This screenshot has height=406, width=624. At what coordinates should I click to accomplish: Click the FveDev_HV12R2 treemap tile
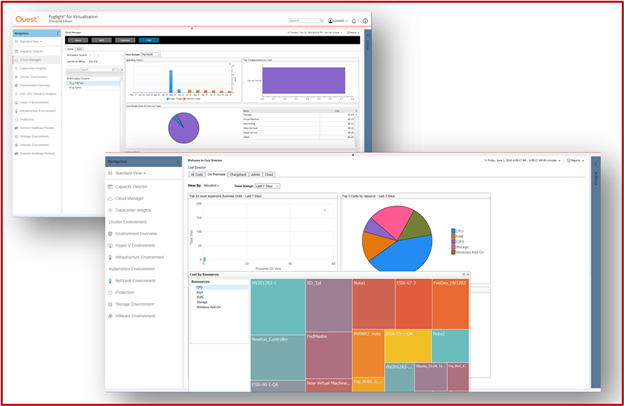(x=450, y=304)
